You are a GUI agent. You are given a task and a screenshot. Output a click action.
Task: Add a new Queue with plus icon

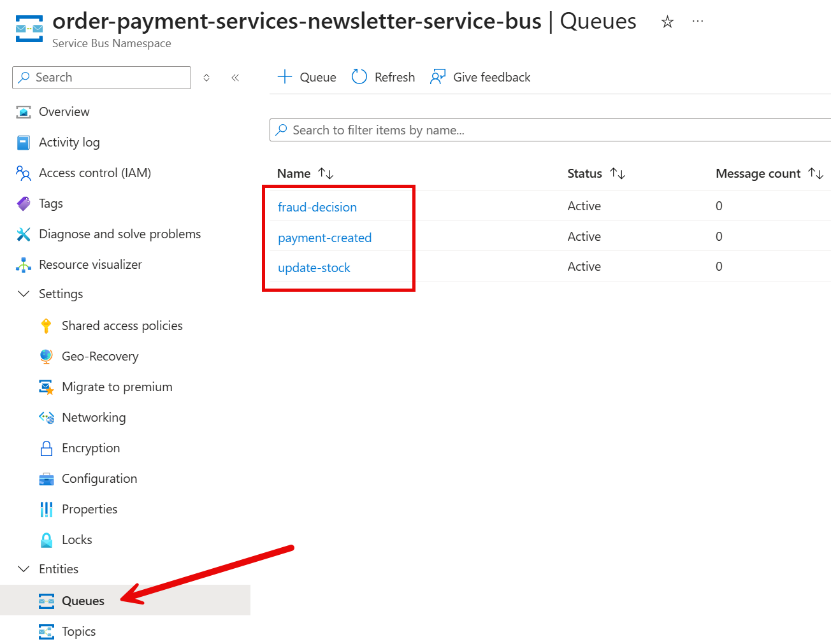285,77
